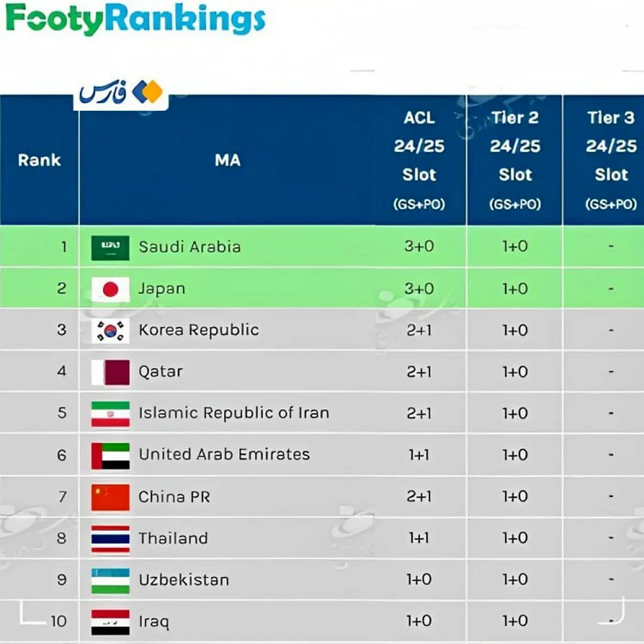Click the Tier 3 24/25 Slot header

click(611, 160)
